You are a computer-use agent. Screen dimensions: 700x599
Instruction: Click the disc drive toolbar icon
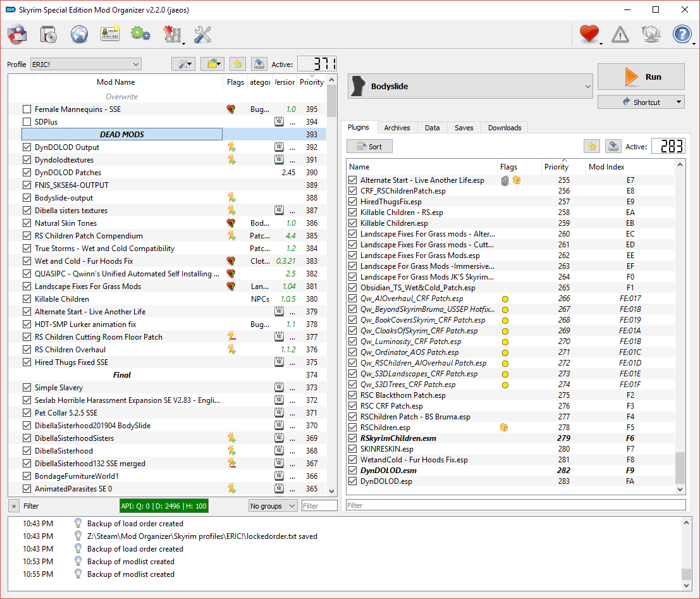coord(48,34)
